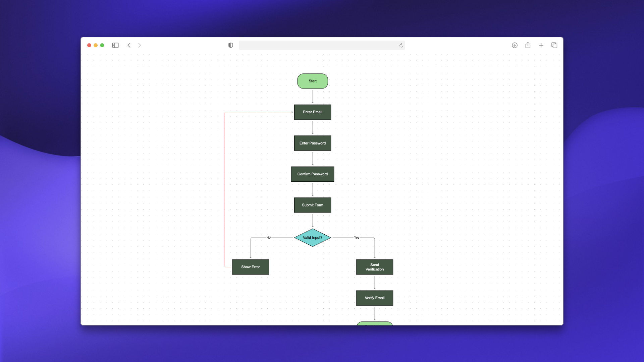Reload the current page
644x362 pixels.
(x=401, y=45)
